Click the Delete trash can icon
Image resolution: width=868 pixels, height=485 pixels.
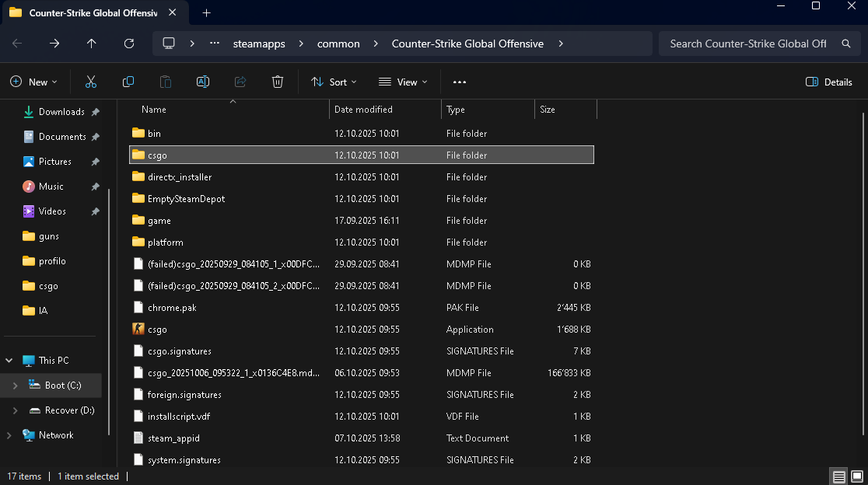[x=278, y=82]
